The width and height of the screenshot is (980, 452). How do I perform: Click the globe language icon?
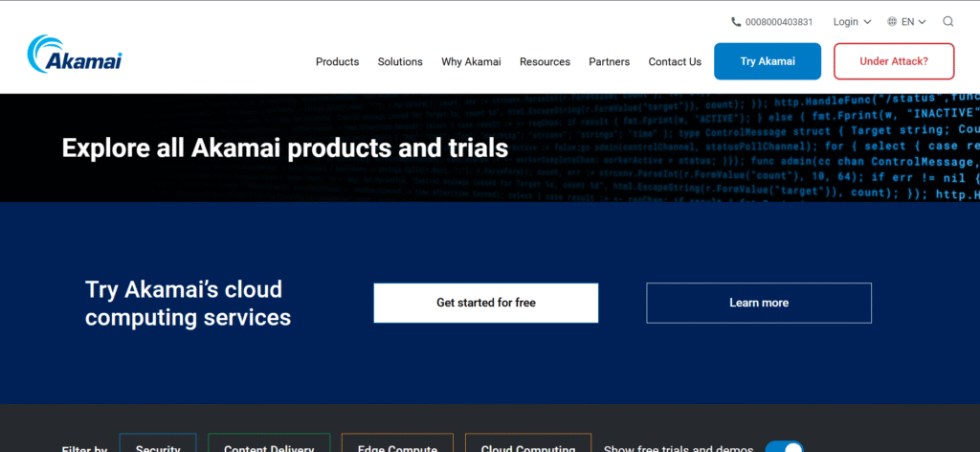pos(892,22)
